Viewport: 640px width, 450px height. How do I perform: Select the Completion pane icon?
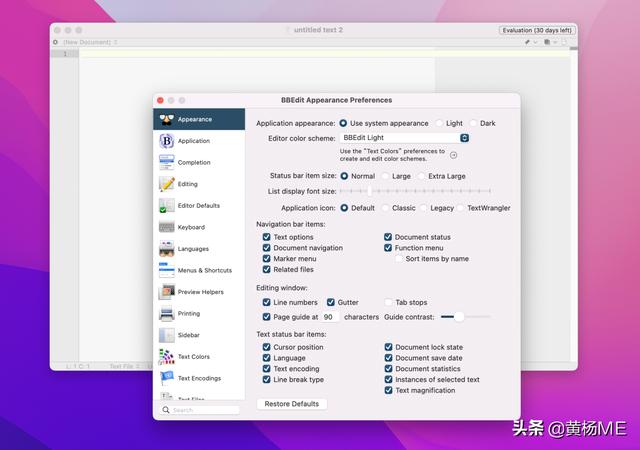(x=166, y=162)
